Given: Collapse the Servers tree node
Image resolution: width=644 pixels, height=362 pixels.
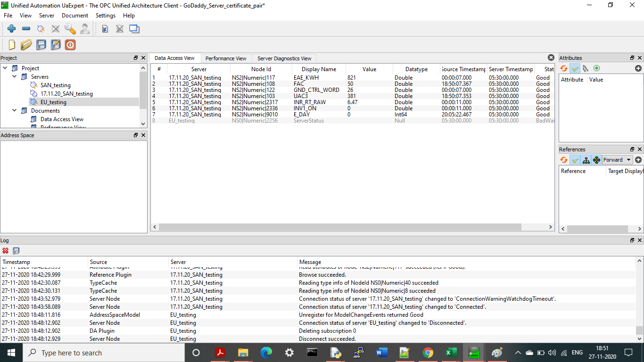Looking at the screenshot, I should coord(14,76).
